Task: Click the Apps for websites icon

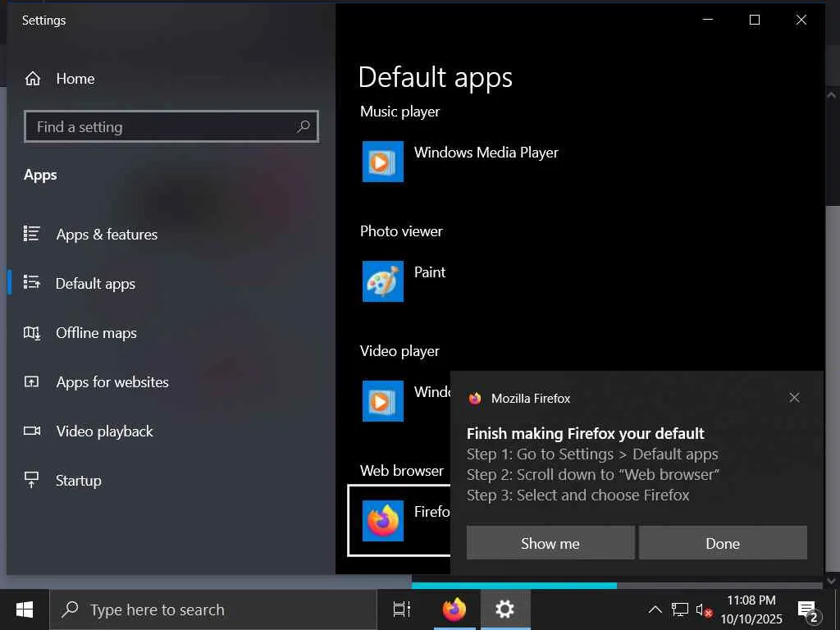Action: 32,381
